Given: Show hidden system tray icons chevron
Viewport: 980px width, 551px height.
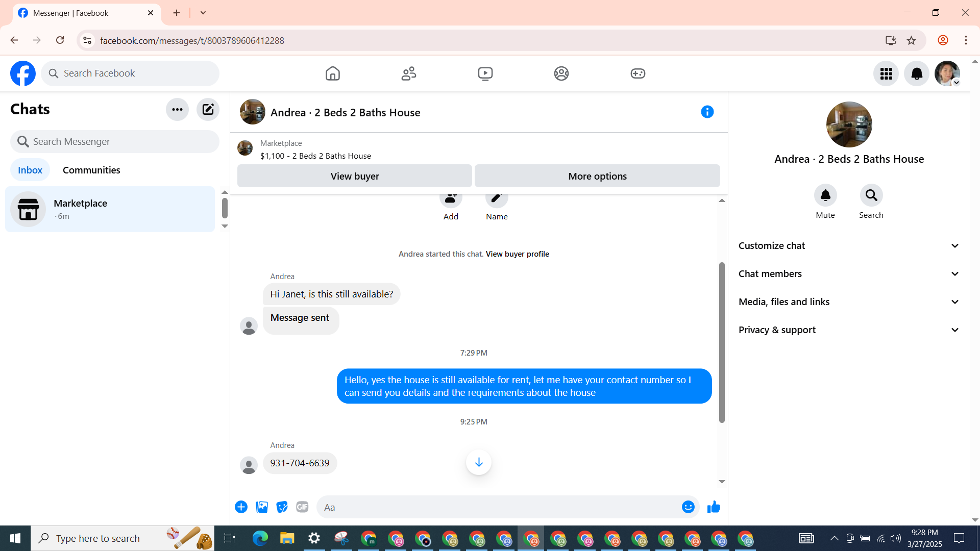Looking at the screenshot, I should (835, 538).
